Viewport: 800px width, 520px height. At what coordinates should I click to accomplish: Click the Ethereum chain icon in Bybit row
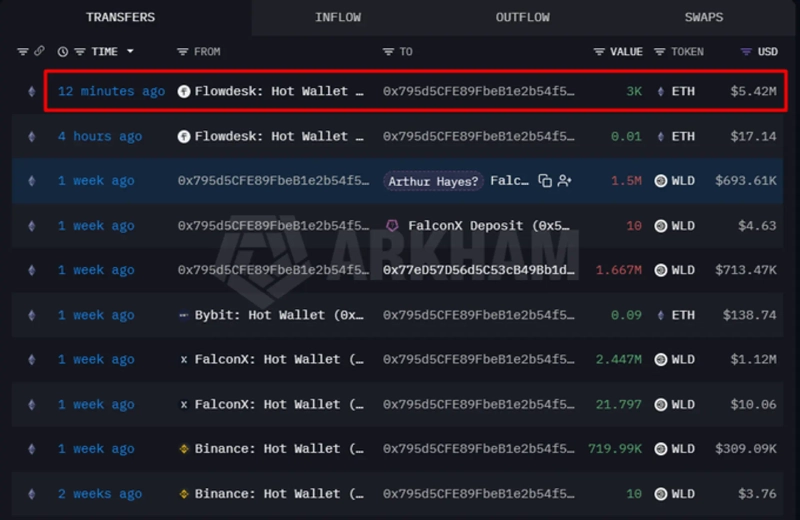32,315
